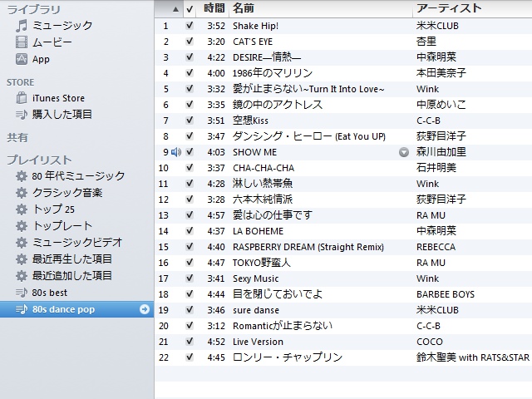The image size is (532, 399).
Task: Open the App library icon
Action: pos(22,59)
